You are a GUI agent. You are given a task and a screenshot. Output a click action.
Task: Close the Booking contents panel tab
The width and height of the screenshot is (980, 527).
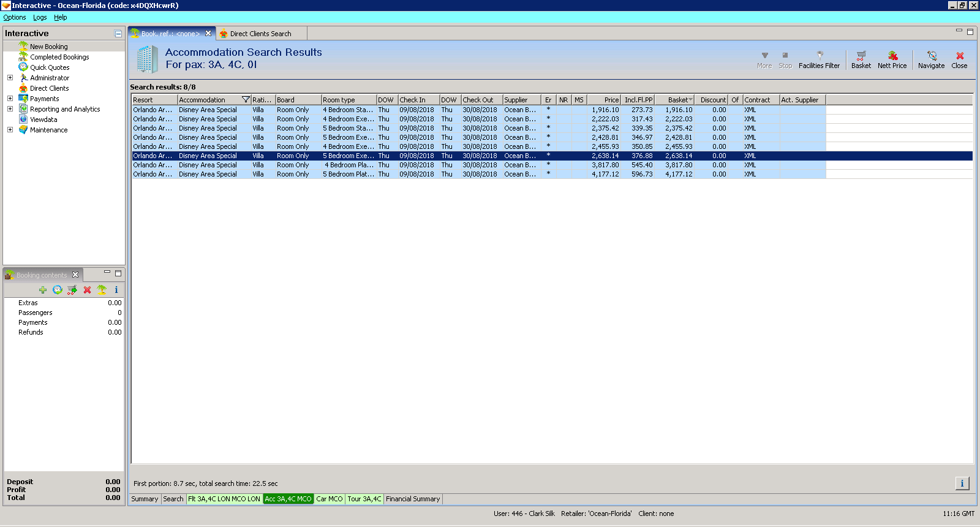75,275
